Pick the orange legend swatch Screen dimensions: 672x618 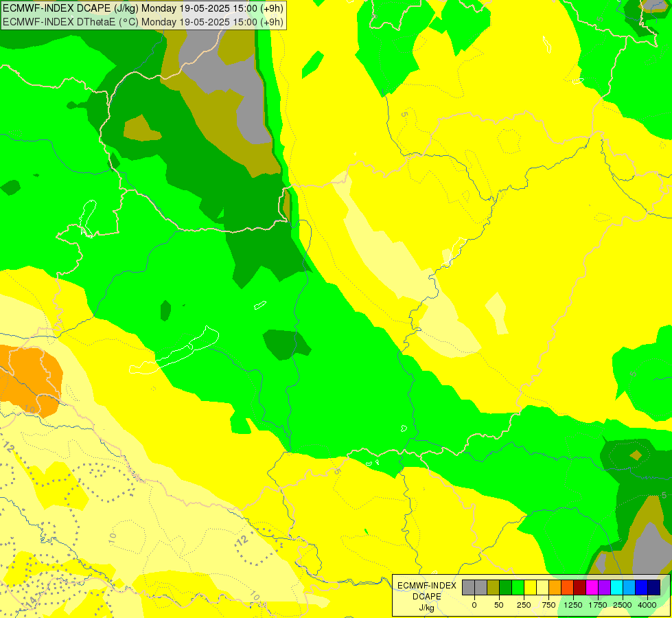(x=555, y=588)
